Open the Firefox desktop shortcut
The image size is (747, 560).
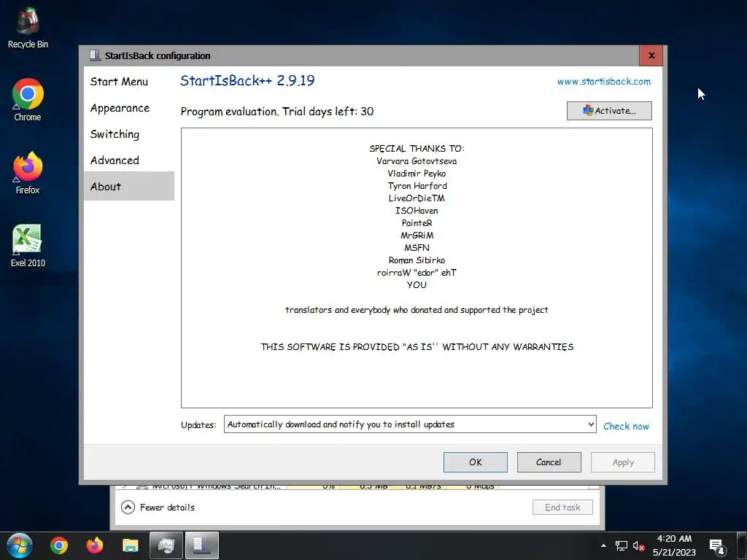(x=28, y=173)
